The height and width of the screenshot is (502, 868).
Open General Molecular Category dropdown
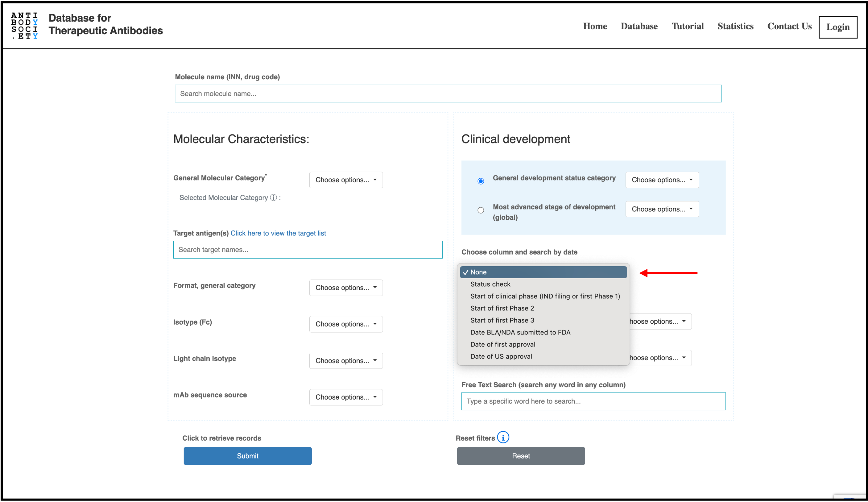pos(345,180)
